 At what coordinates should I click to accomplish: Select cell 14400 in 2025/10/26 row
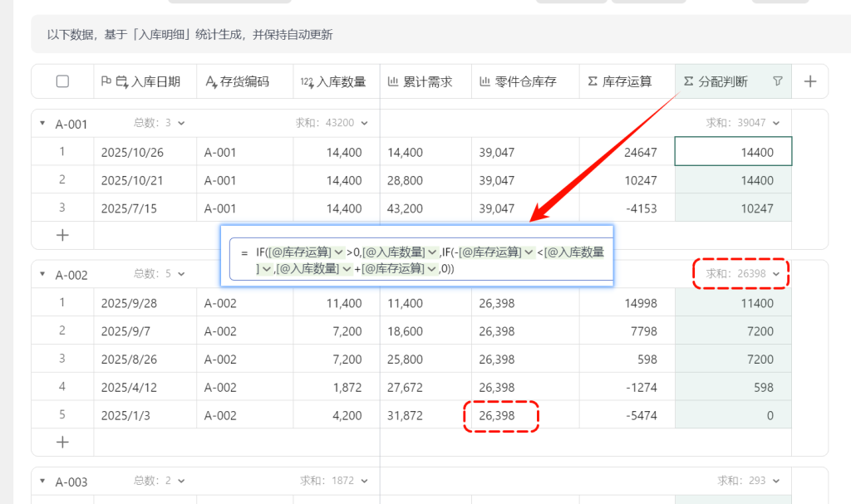(x=733, y=151)
